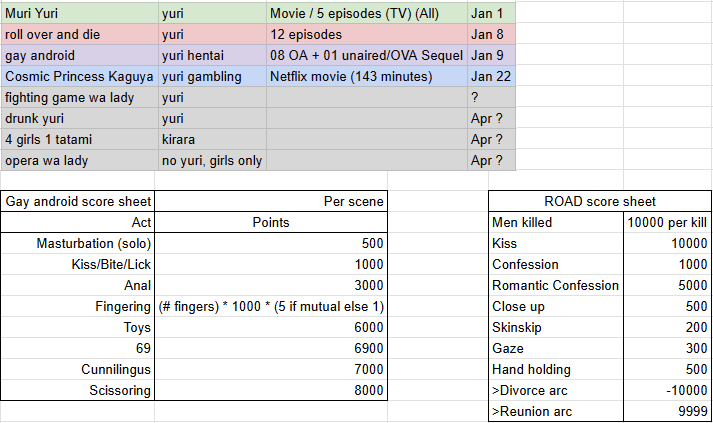Image resolution: width=713 pixels, height=423 pixels.
Task: Click the 'Kiss' cell in ROAD sheet
Action: [556, 243]
